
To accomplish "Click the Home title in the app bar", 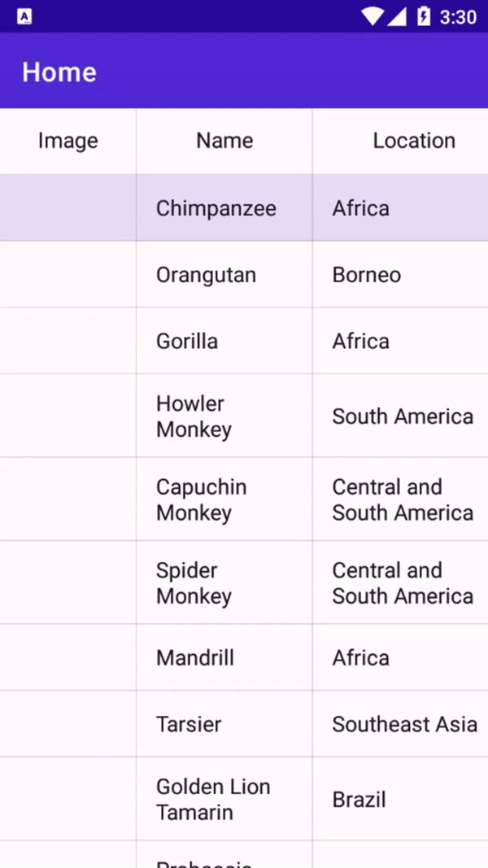I will tap(59, 72).
